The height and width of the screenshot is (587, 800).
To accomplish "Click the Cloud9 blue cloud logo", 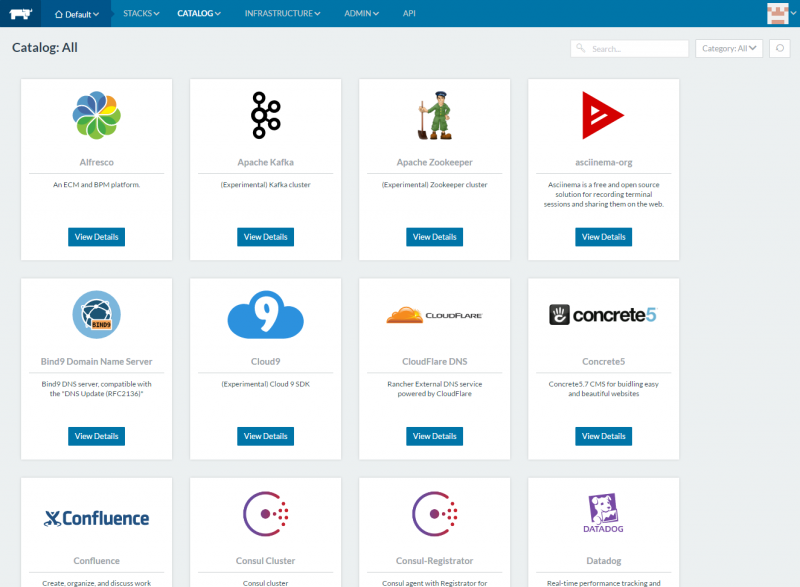I will pos(265,315).
